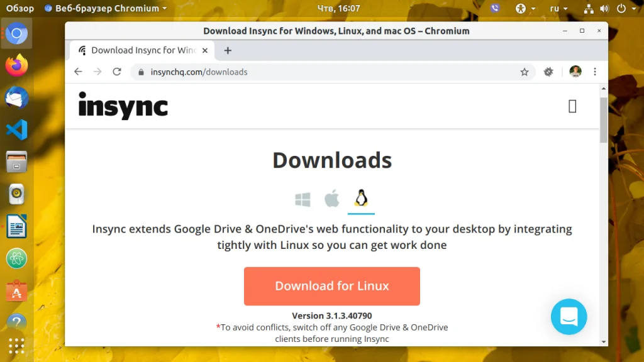Click the browser forward arrow
The height and width of the screenshot is (362, 644).
[97, 72]
